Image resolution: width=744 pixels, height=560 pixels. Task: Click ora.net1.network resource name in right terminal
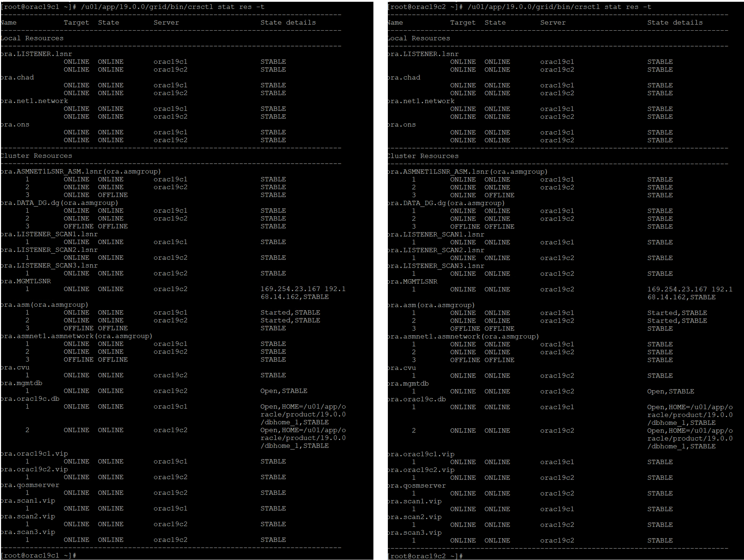coord(421,101)
